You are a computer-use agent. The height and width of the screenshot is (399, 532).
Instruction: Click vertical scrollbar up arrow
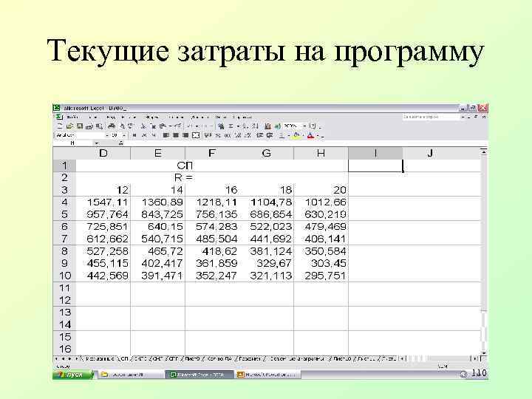[484, 151]
